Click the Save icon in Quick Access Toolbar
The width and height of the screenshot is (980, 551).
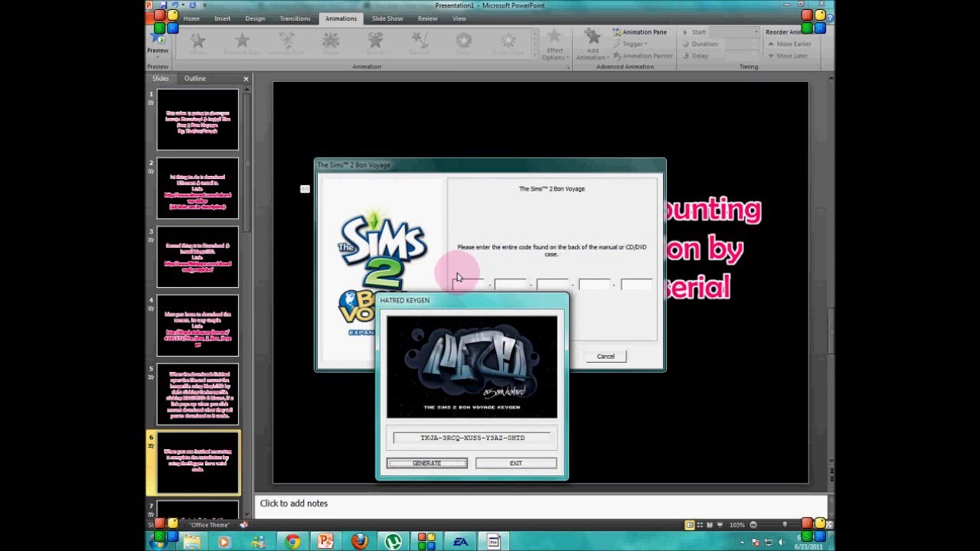coord(162,5)
